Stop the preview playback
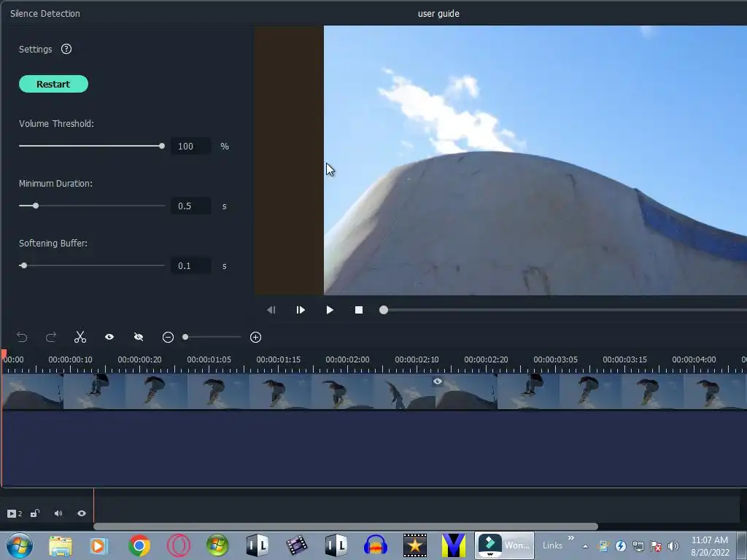Image resolution: width=747 pixels, height=560 pixels. pyautogui.click(x=359, y=310)
